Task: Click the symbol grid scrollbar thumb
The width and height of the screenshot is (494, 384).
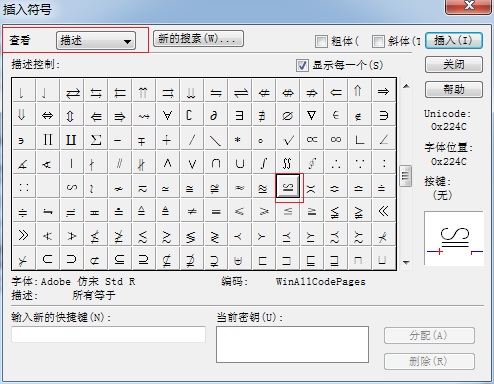Action: 406,176
